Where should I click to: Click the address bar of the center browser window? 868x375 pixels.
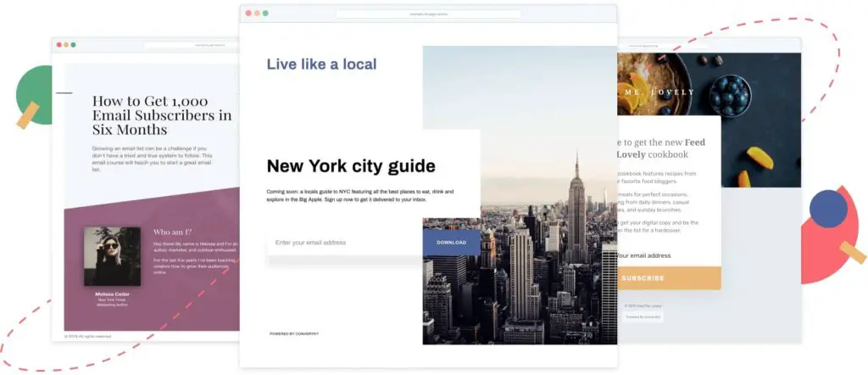pos(428,14)
